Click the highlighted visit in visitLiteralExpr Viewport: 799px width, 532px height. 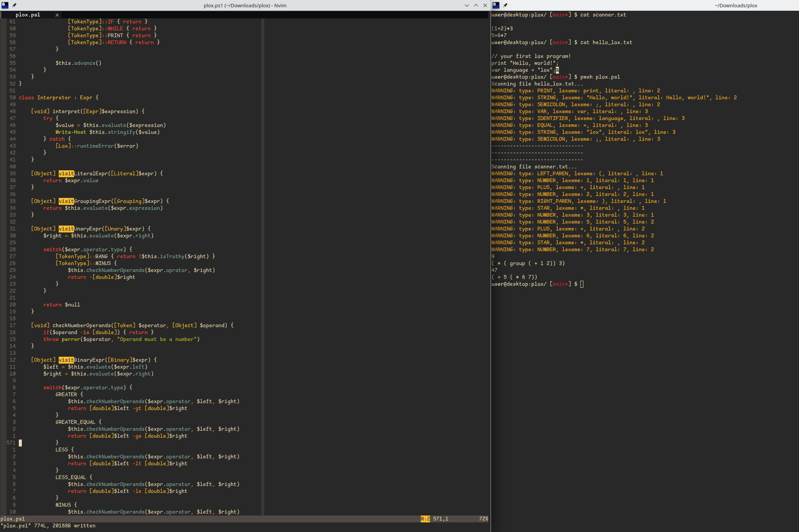(x=66, y=174)
